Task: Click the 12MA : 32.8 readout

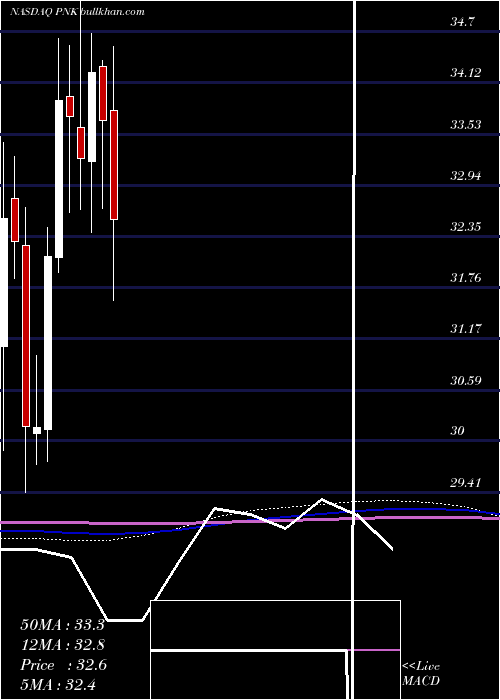Action: tap(63, 645)
